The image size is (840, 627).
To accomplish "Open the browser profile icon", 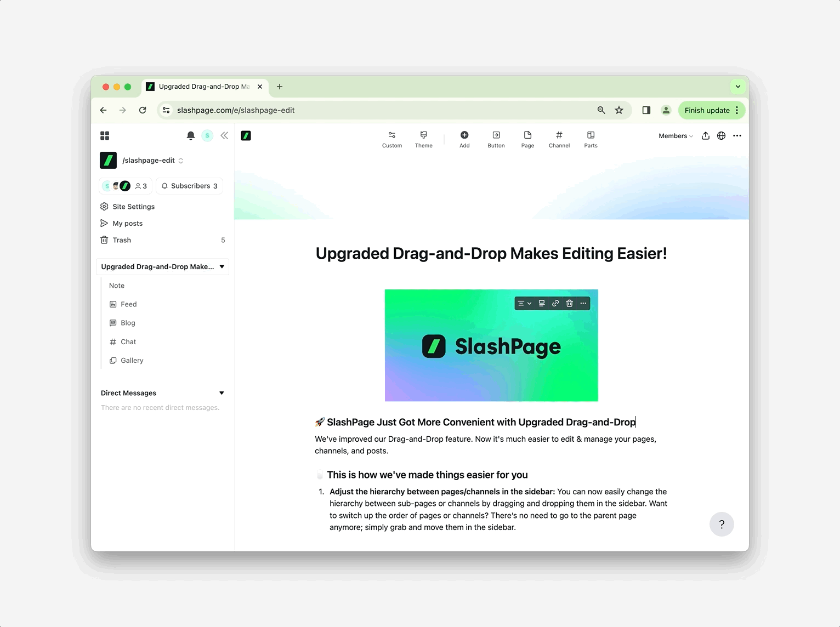I will point(666,110).
